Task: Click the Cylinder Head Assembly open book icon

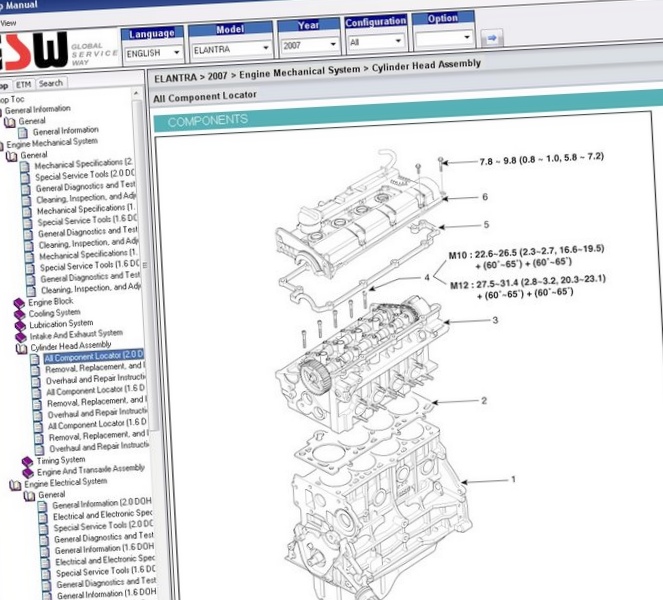Action: (21, 349)
